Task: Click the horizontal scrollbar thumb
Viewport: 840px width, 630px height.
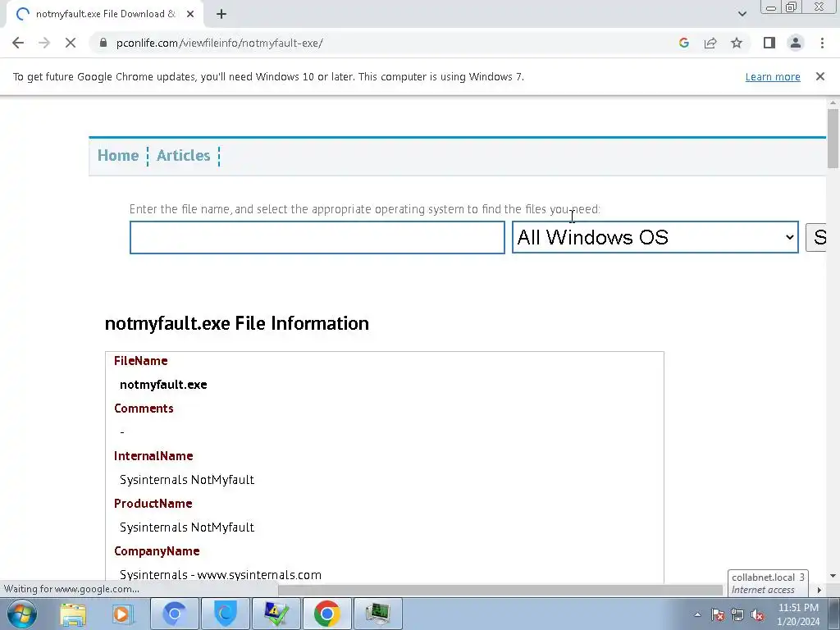Action: coord(500,590)
